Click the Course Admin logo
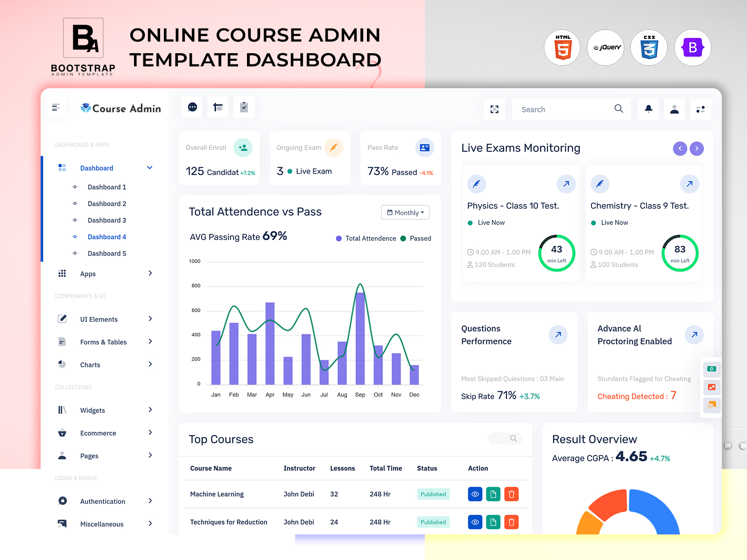 120,108
